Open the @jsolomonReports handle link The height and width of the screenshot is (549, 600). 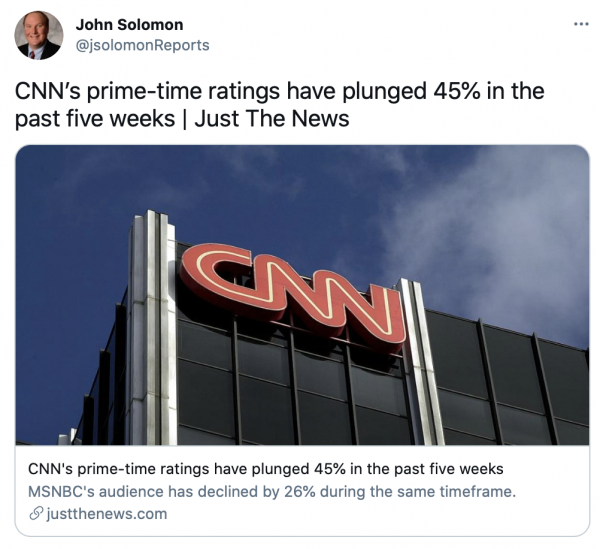coord(143,45)
